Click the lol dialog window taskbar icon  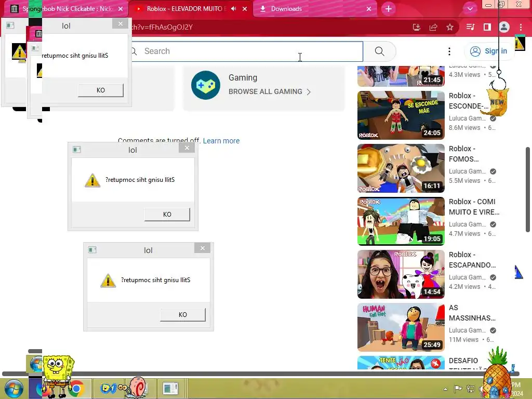(170, 389)
